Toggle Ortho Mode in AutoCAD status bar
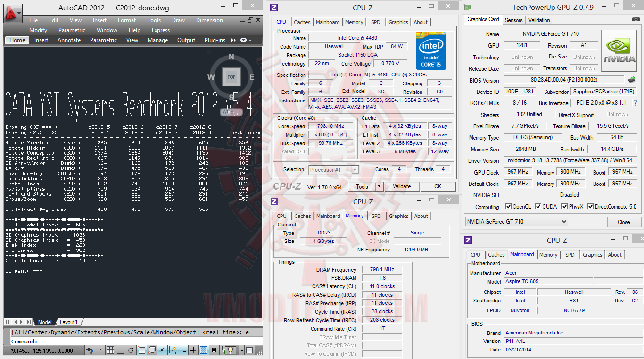This screenshot has height=359, width=644. pyautogui.click(x=121, y=351)
